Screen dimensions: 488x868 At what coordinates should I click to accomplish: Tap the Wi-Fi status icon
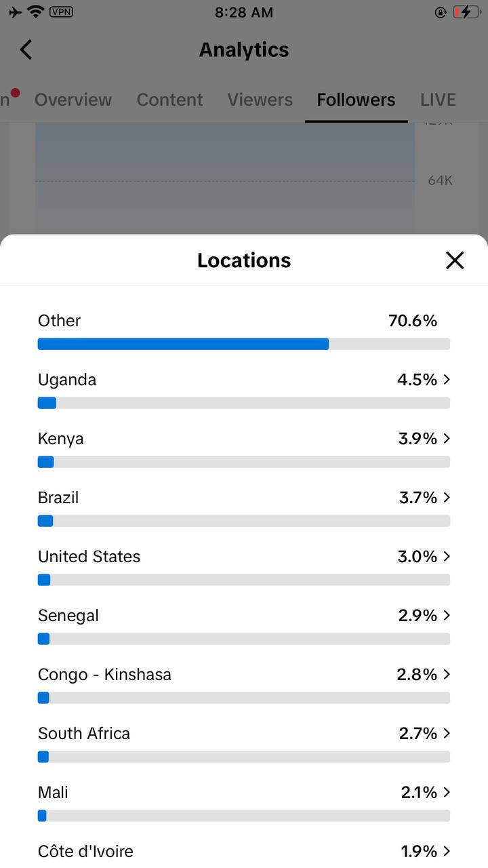(x=36, y=12)
